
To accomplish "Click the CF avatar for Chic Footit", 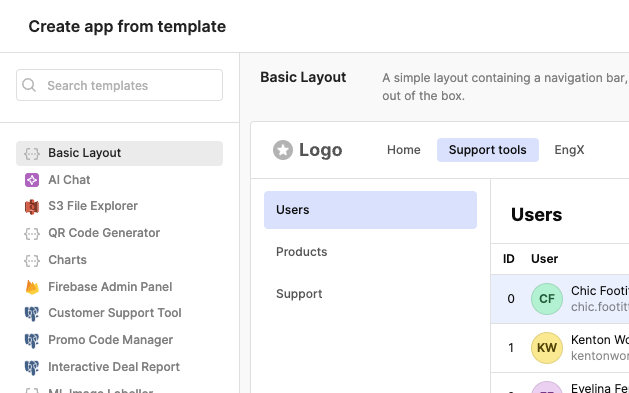I will (547, 299).
